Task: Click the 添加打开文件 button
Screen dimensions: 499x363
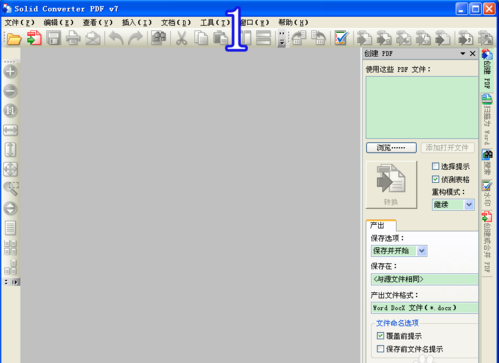Action: point(447,148)
